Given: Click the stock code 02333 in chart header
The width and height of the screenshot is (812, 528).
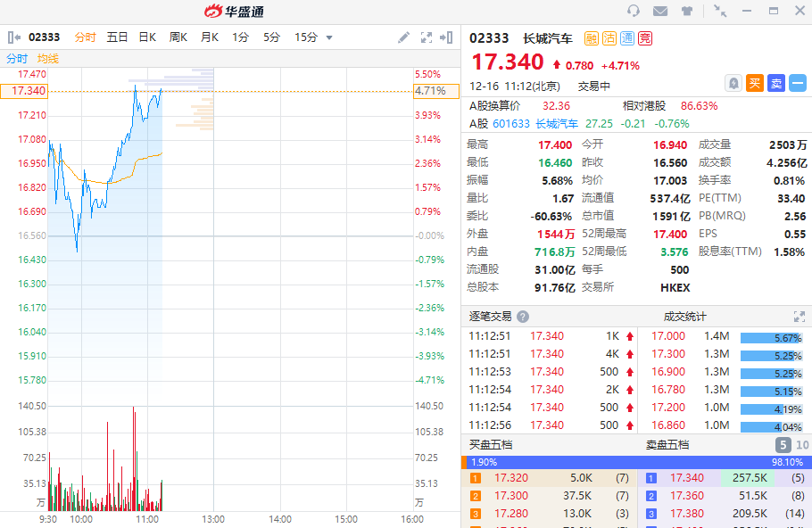Looking at the screenshot, I should [x=45, y=37].
